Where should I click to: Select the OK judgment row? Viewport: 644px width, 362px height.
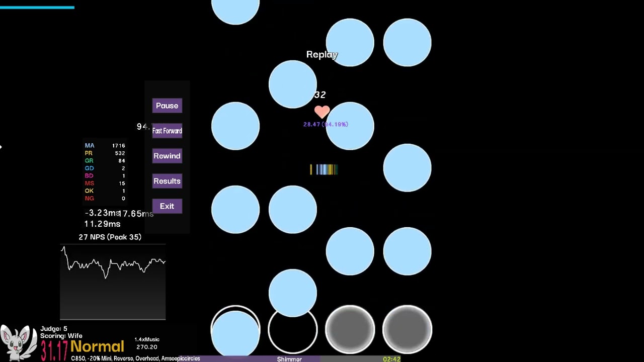pyautogui.click(x=105, y=191)
